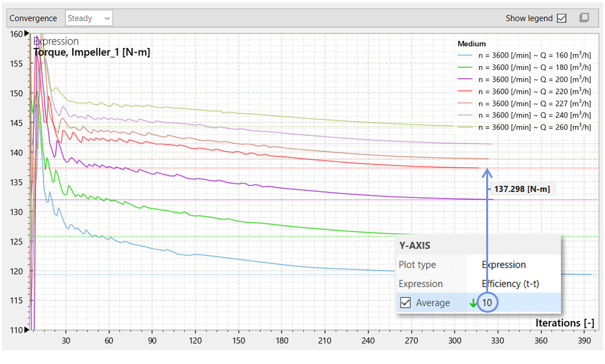Image resolution: width=605 pixels, height=364 pixels.
Task: Click the bottom Y-axis range arrow at 110
Action: [27, 330]
